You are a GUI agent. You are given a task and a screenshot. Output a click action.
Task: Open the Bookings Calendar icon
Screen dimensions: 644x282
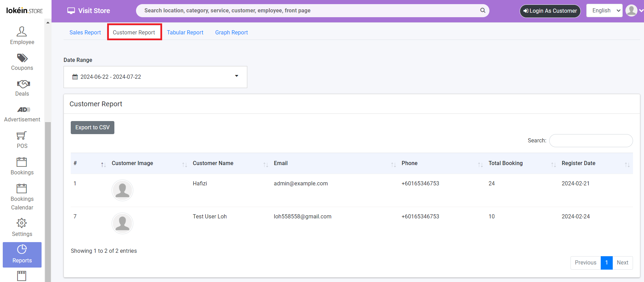coord(21,188)
